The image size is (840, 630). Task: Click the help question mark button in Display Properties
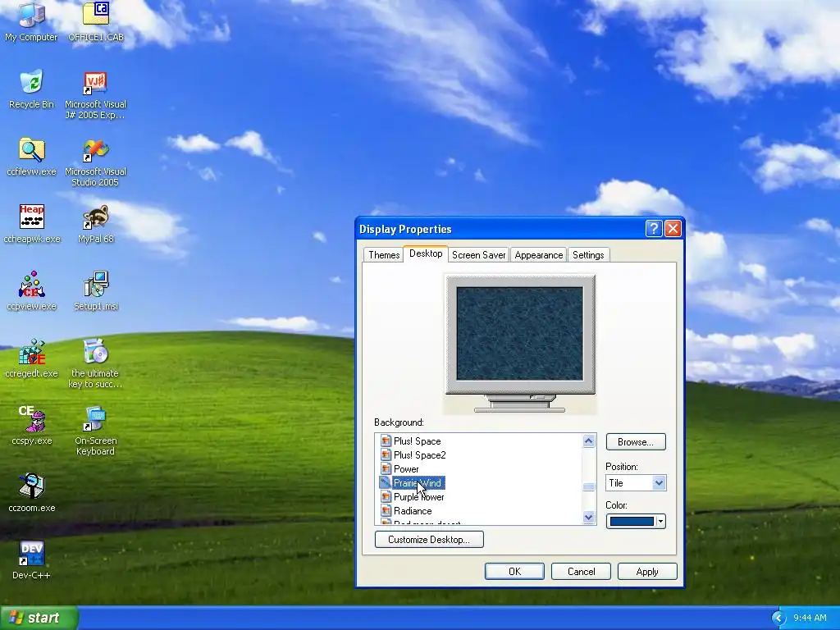tap(654, 229)
